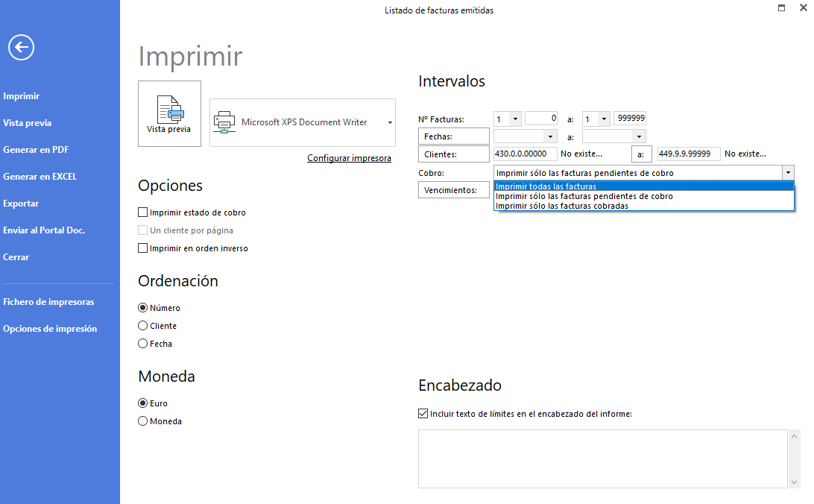The height and width of the screenshot is (504, 814).
Task: Select Moneda currency radio button
Action: point(143,421)
